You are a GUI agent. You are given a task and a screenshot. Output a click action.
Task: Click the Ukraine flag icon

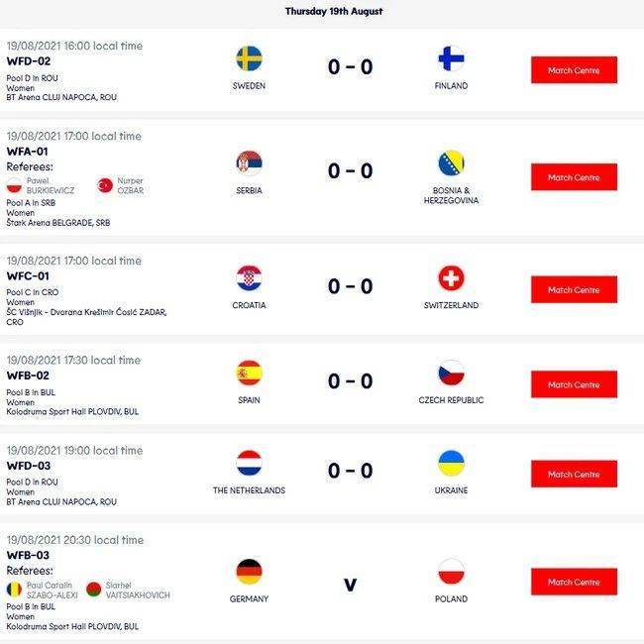(x=451, y=463)
